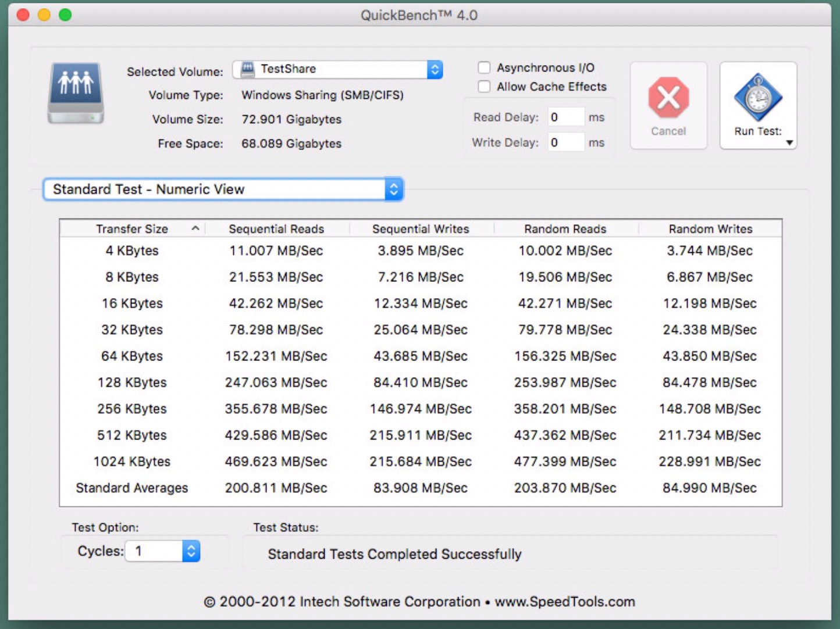
Task: Click the small drive icon beside TestShare
Action: point(248,69)
